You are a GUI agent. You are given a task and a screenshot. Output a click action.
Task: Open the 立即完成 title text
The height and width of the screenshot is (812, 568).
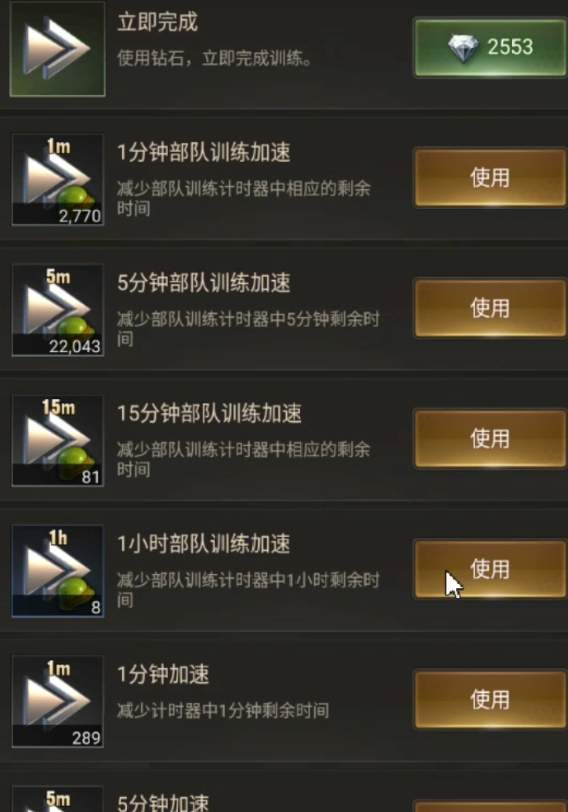(x=157, y=22)
